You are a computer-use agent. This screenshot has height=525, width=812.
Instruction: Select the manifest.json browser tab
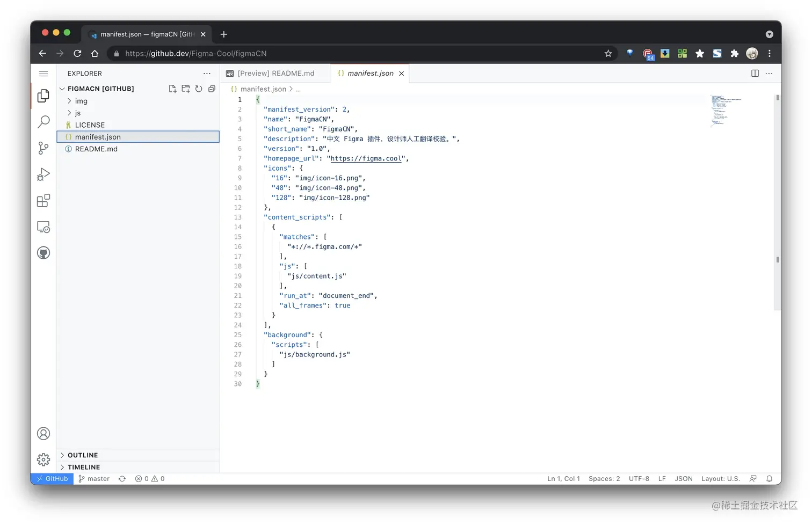coord(147,34)
